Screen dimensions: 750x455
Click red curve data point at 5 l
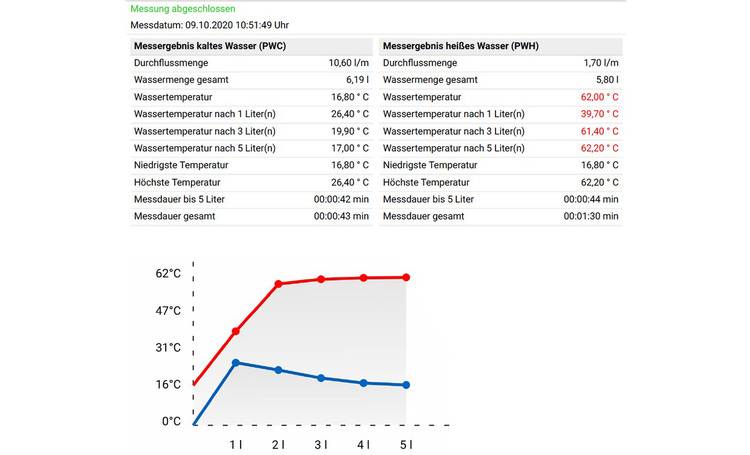(407, 277)
